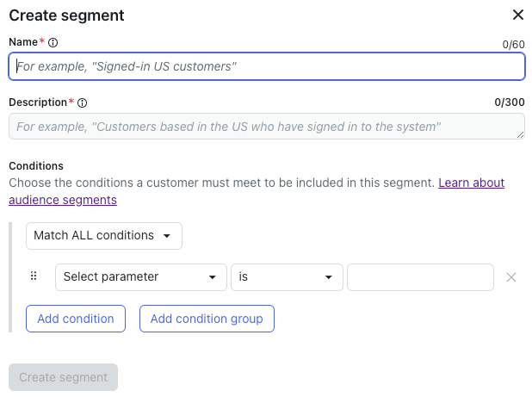Image resolution: width=532 pixels, height=397 pixels.
Task: Click the Add condition group button
Action: pyautogui.click(x=207, y=319)
